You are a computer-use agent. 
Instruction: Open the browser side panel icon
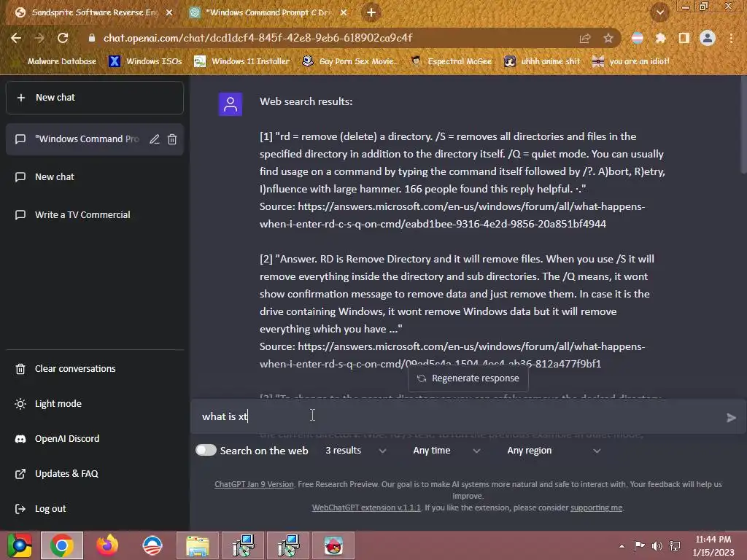point(684,38)
